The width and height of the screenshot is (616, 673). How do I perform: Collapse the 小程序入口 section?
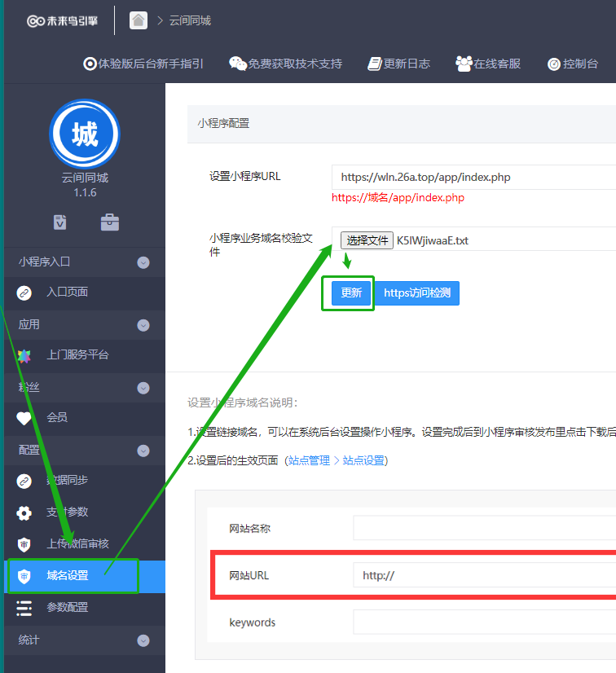pyautogui.click(x=143, y=262)
